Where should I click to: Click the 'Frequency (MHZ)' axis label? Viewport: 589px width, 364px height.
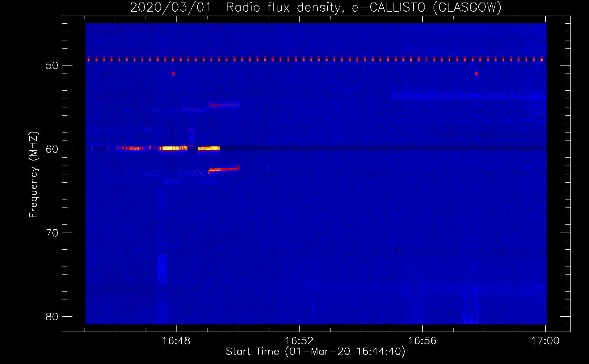point(33,175)
